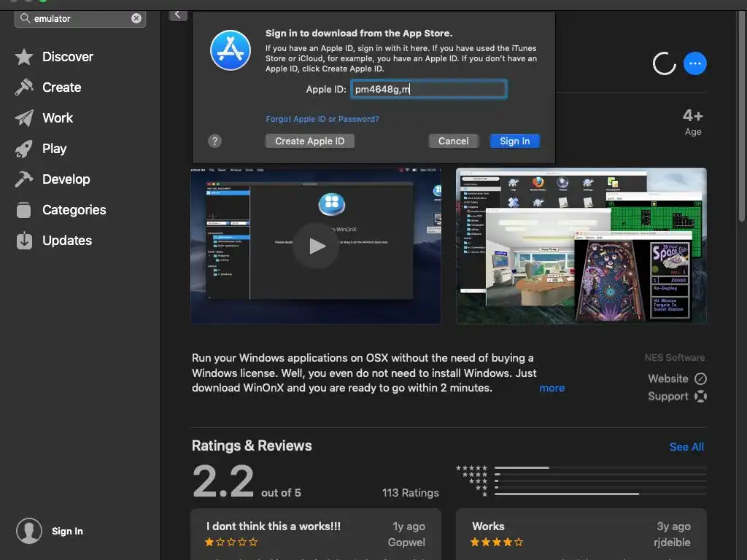The width and height of the screenshot is (747, 560).
Task: Click the Play rocket icon
Action: pos(24,149)
